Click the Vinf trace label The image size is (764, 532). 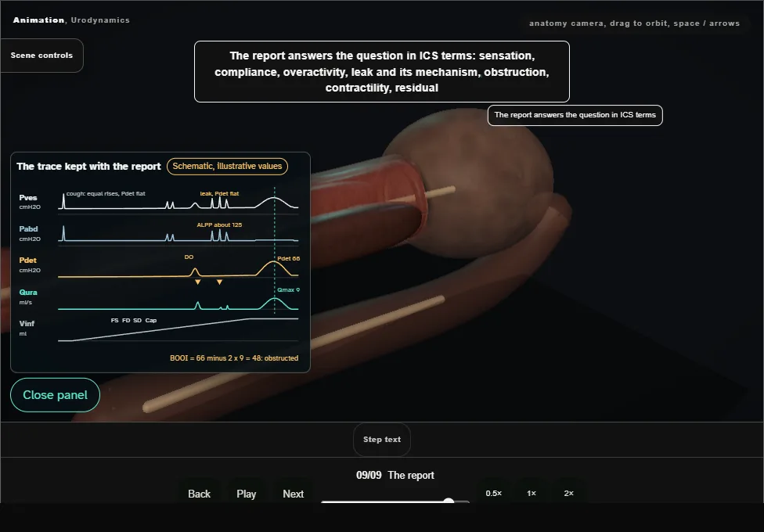point(27,323)
